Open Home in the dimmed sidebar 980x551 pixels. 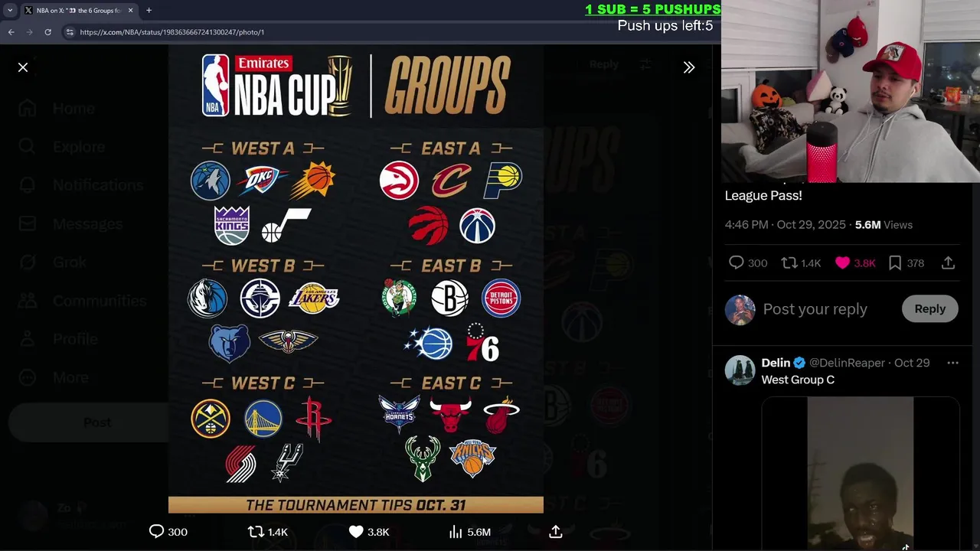[x=57, y=109]
